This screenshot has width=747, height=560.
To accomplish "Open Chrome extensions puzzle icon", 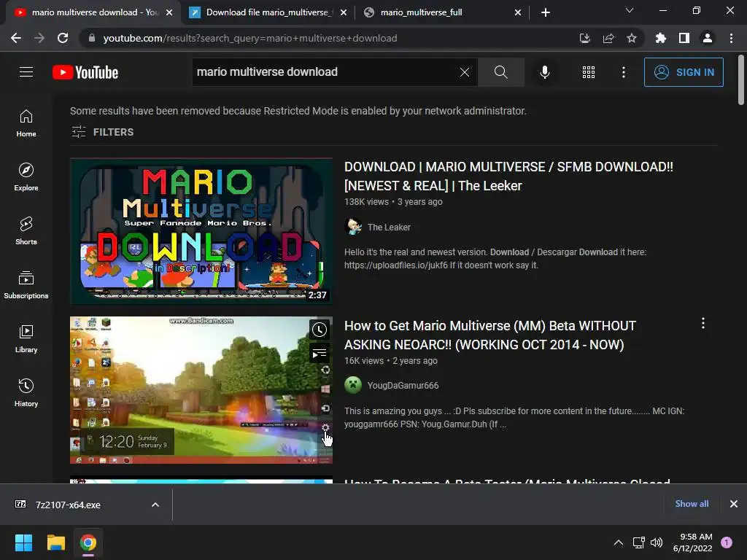I will [x=661, y=38].
